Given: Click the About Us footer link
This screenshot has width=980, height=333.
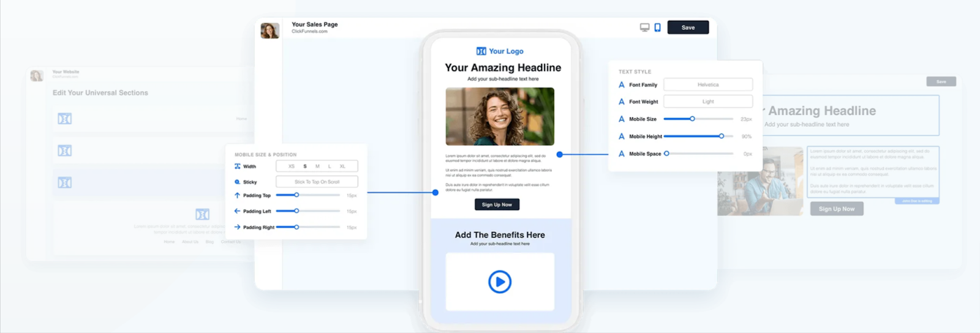Looking at the screenshot, I should point(190,242).
